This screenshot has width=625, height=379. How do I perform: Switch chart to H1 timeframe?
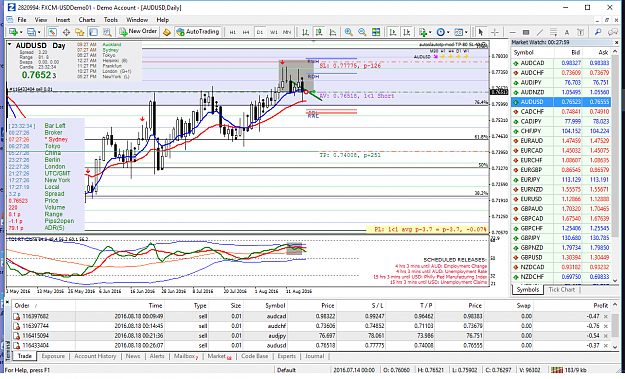click(x=232, y=32)
